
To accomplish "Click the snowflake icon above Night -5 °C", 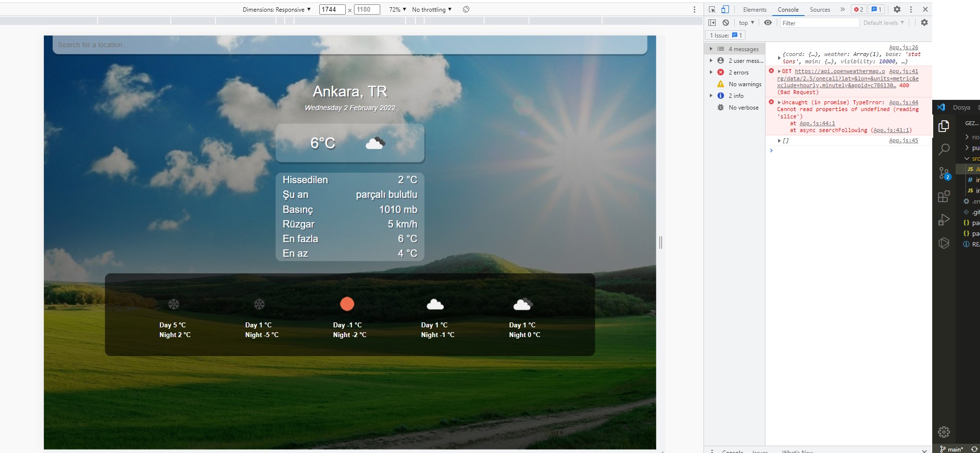I will point(259,304).
